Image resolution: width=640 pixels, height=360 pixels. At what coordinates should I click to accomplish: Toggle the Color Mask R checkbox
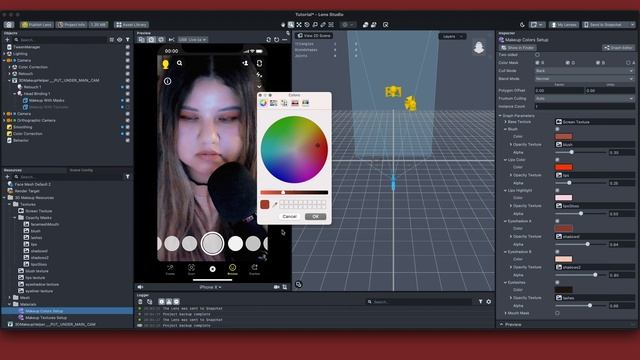[537, 63]
